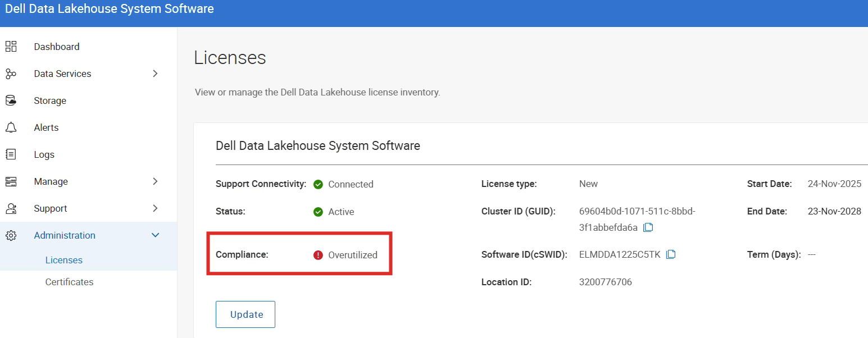Screen dimensions: 868x338
Task: Go to the Storage section
Action: tap(50, 101)
